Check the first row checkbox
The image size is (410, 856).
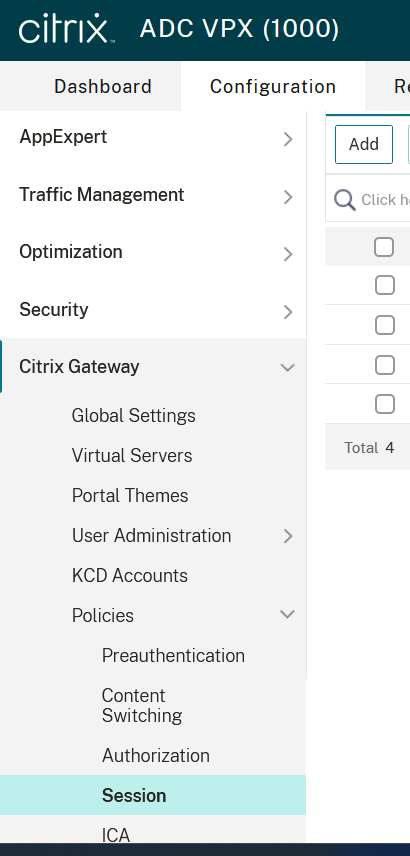coord(384,285)
